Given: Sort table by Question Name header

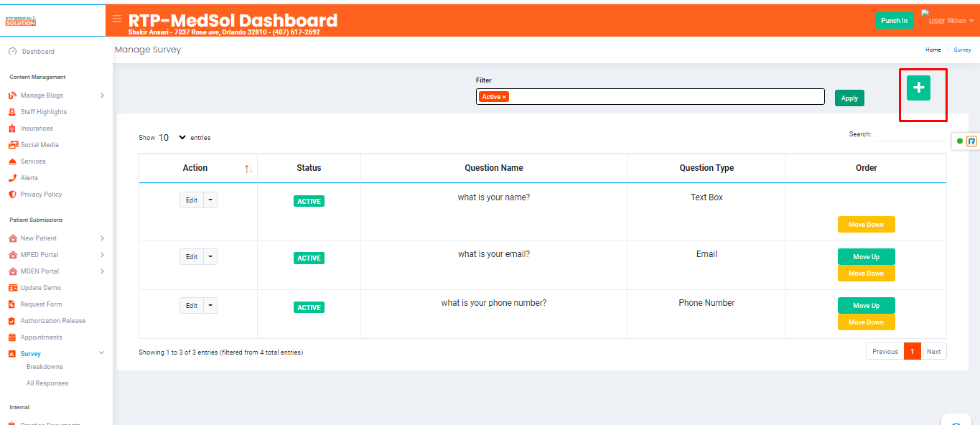Looking at the screenshot, I should tap(494, 168).
